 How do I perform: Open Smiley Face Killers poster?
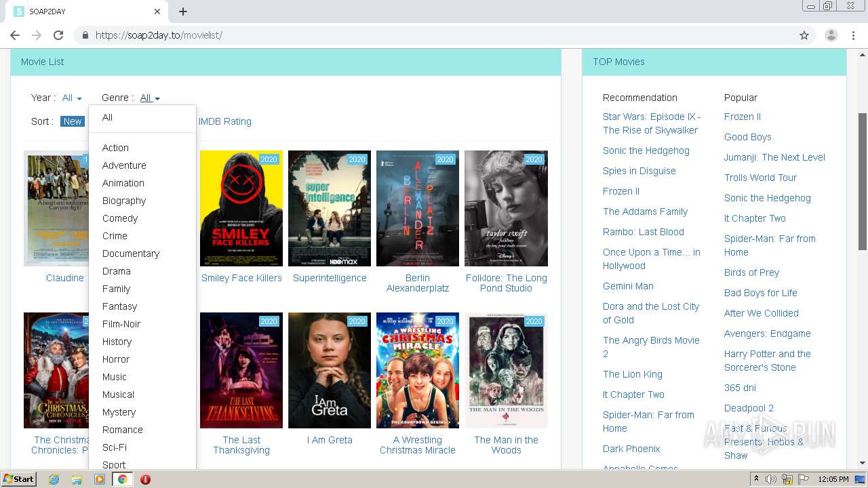[x=241, y=208]
